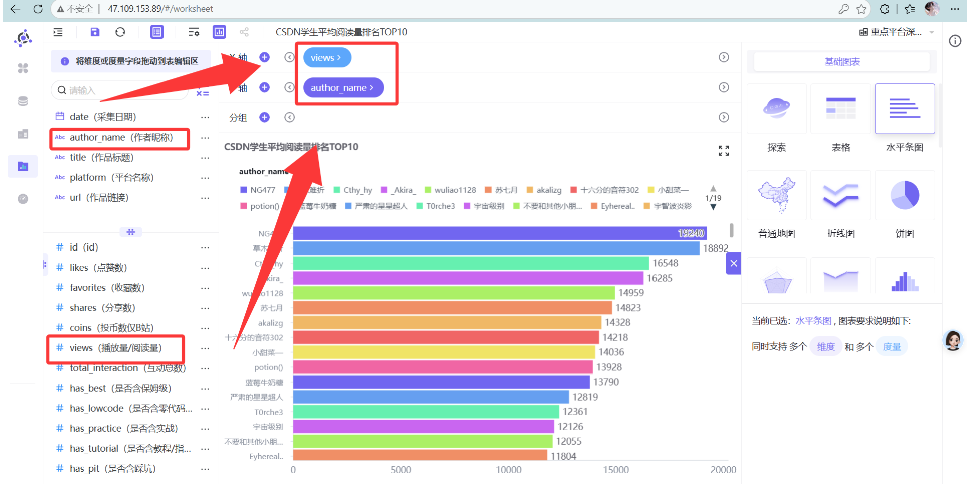Click the calculated field formula icon
980x499 pixels.
tap(203, 91)
